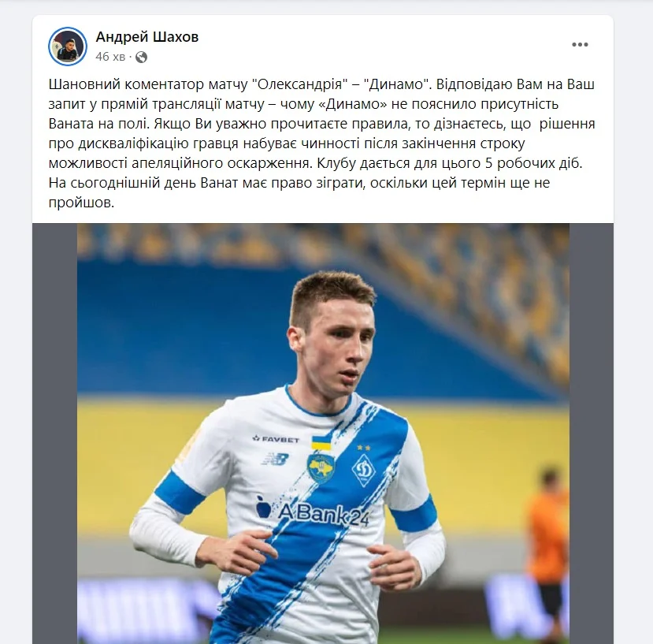Click the Ukrainian flag patch on jersey

coord(321,443)
